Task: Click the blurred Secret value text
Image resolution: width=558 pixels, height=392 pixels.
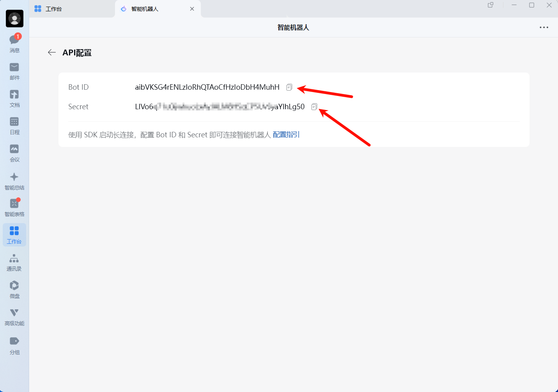Action: (220, 106)
